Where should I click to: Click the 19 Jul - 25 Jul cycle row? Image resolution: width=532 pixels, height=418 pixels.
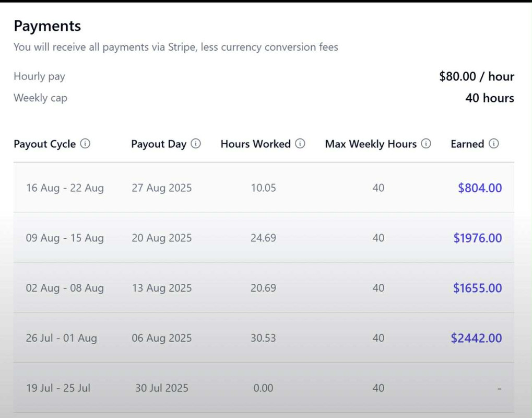(x=264, y=388)
